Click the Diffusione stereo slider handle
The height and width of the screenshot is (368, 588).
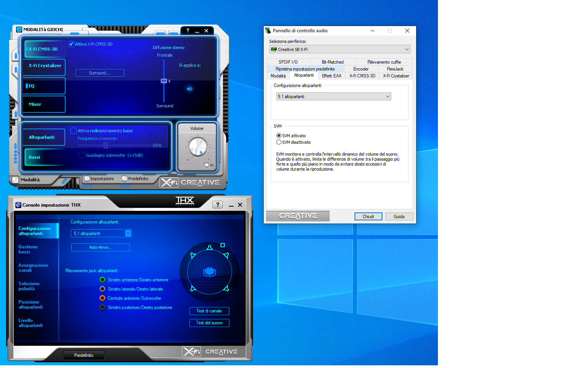tap(164, 81)
